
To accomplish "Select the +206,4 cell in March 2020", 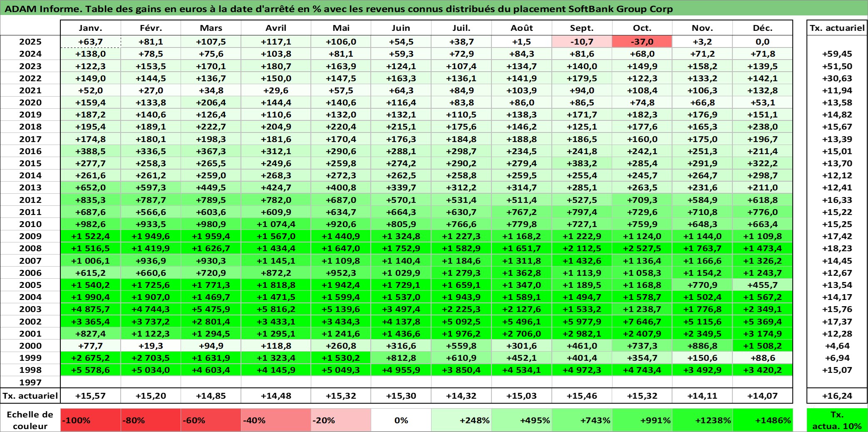I will tap(211, 102).
